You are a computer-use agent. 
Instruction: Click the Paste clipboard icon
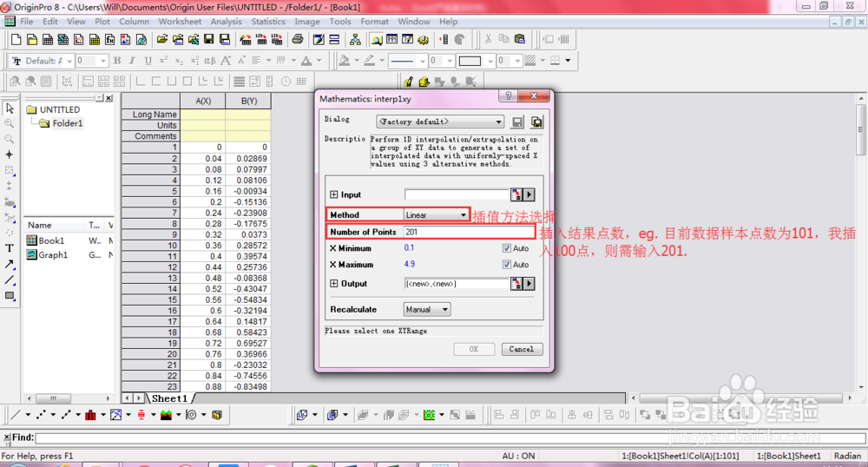(x=519, y=39)
